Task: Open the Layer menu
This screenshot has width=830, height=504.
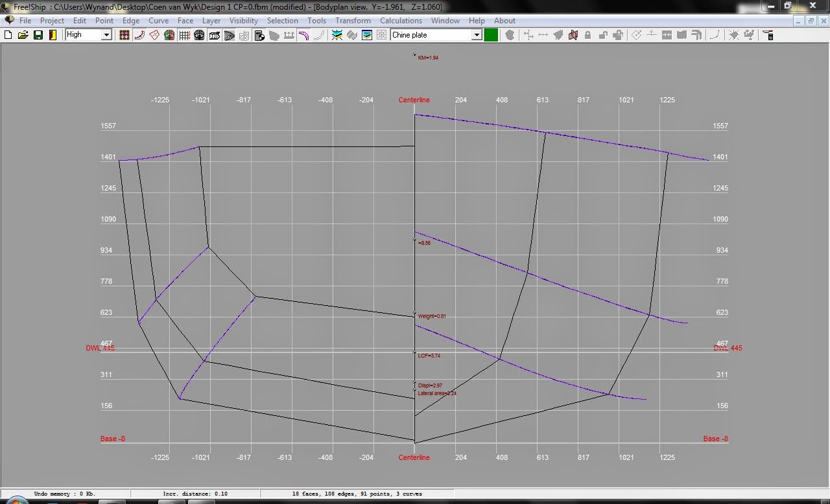Action: coord(211,21)
